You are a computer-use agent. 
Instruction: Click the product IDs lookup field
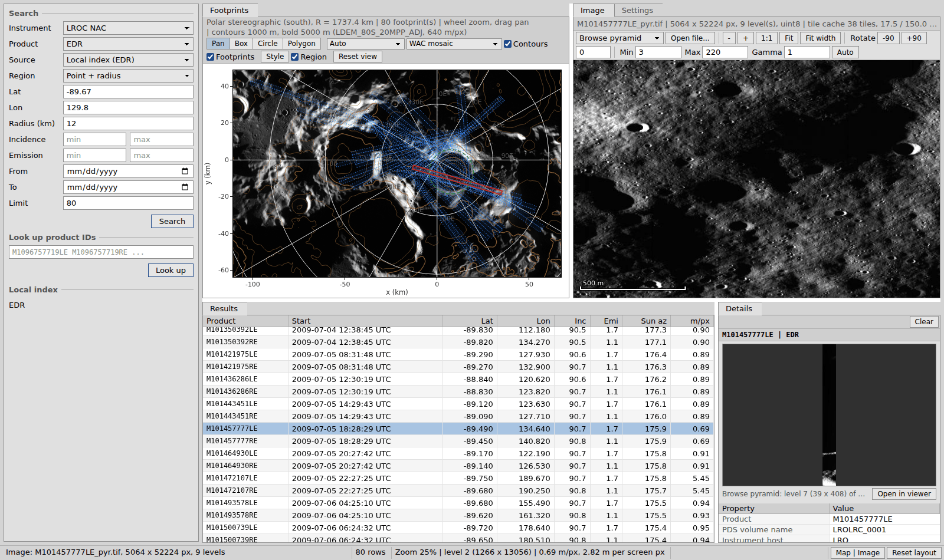101,252
